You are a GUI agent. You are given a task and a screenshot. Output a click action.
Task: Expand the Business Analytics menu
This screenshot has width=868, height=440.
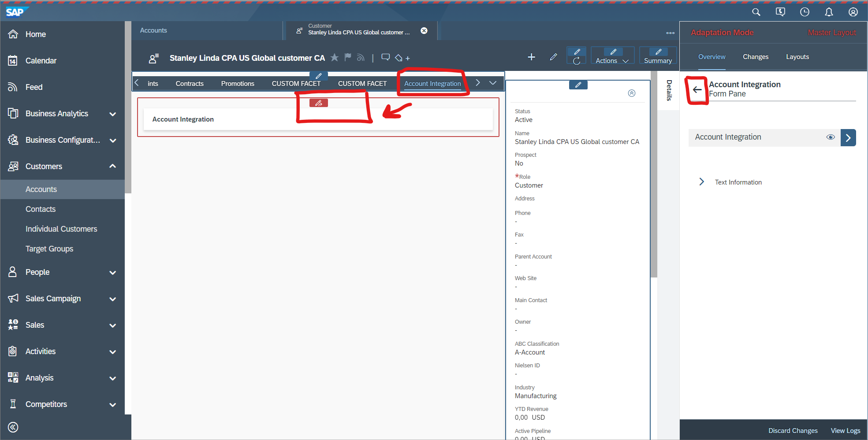click(x=112, y=114)
